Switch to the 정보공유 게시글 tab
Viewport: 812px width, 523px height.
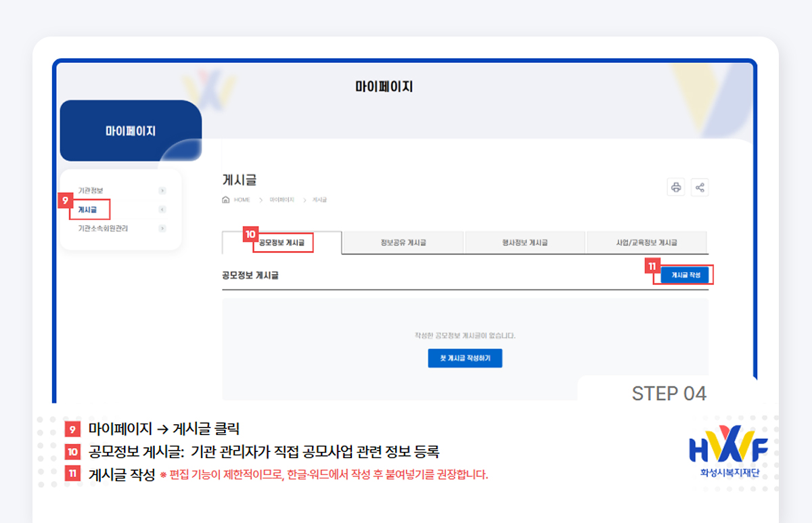[x=403, y=242]
